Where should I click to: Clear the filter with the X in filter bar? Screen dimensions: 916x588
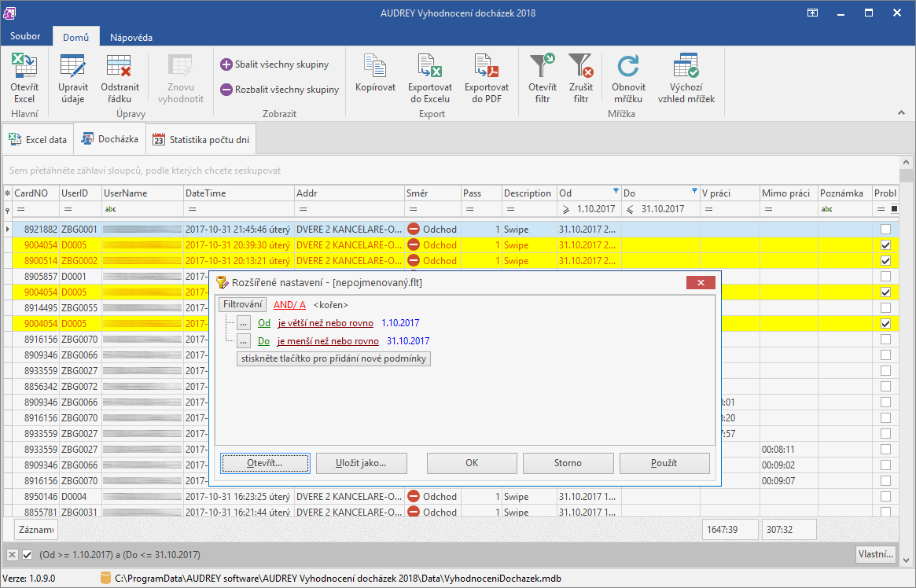click(x=13, y=555)
